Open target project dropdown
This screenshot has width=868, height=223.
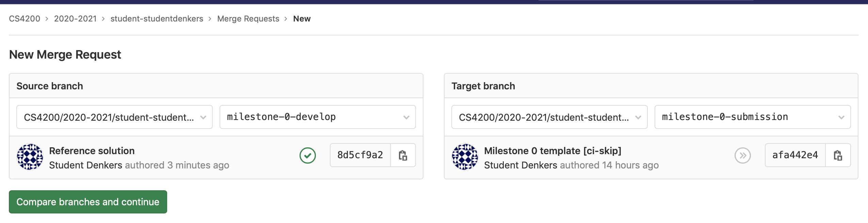[549, 117]
